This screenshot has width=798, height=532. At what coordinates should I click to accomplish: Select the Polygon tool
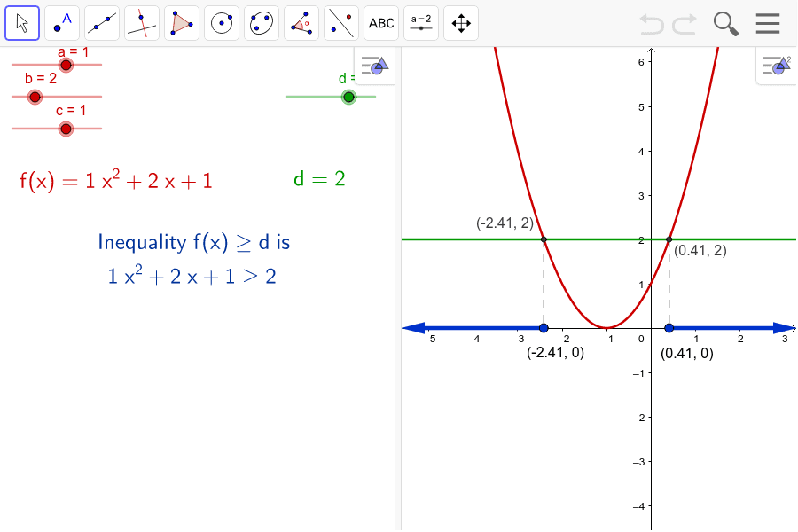coord(182,23)
